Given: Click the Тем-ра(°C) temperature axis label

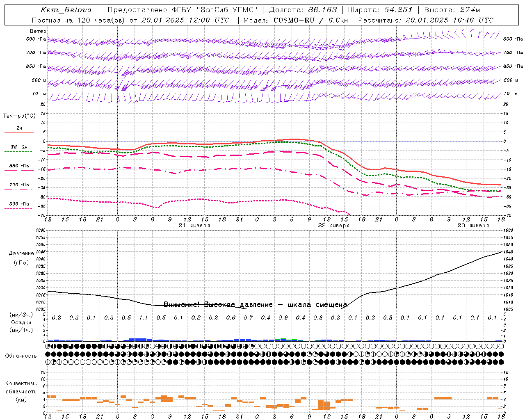Looking at the screenshot, I should (19, 116).
